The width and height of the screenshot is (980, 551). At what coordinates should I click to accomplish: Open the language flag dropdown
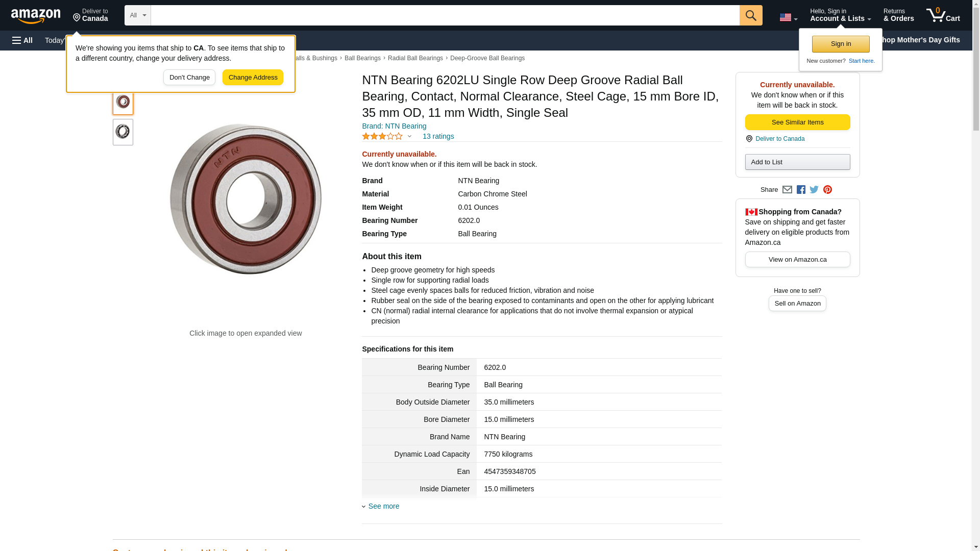[788, 17]
